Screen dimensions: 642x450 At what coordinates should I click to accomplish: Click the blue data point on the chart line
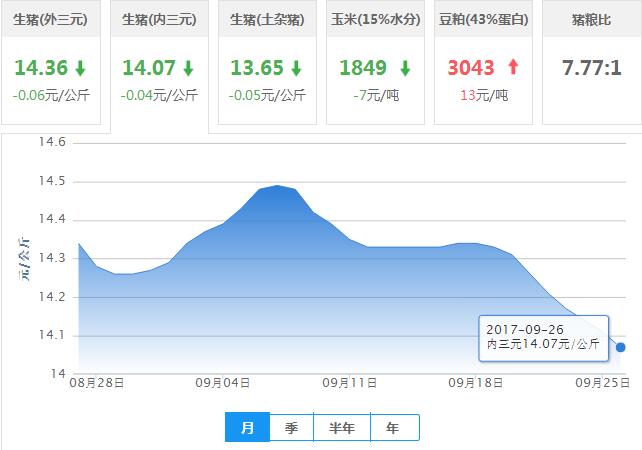[621, 347]
